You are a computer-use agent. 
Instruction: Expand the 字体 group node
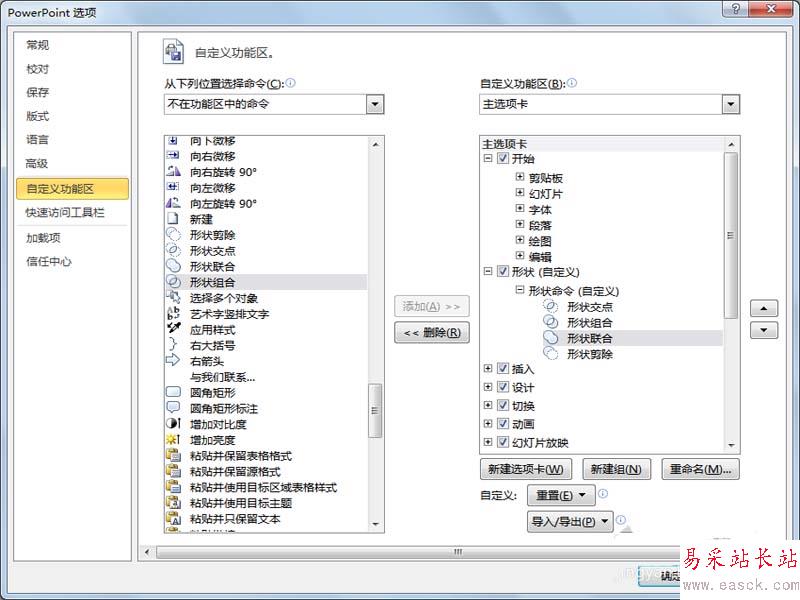519,208
